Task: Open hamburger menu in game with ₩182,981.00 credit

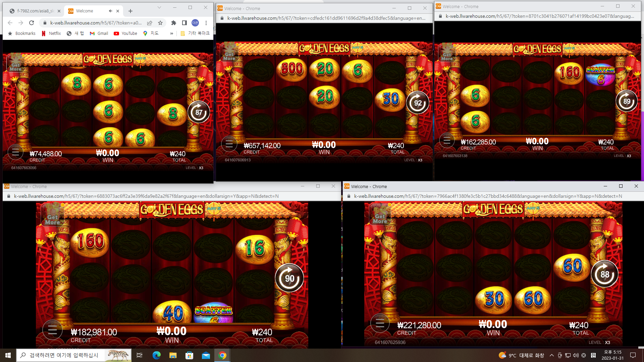Action: 52,330
